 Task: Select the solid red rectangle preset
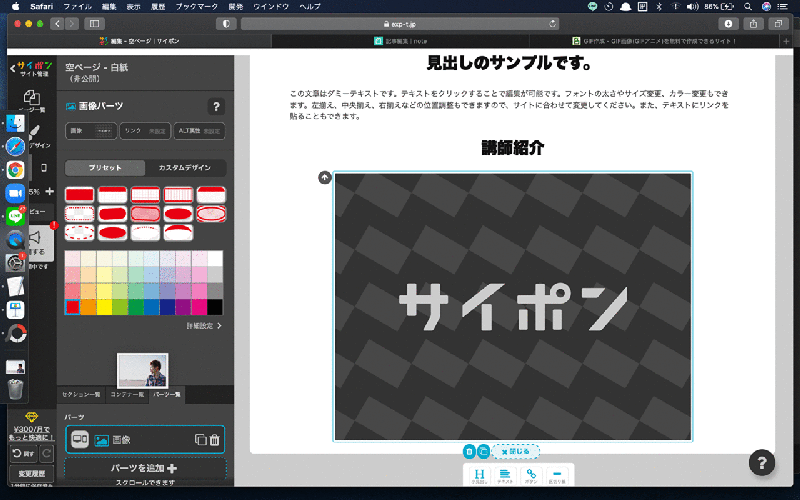(80, 195)
